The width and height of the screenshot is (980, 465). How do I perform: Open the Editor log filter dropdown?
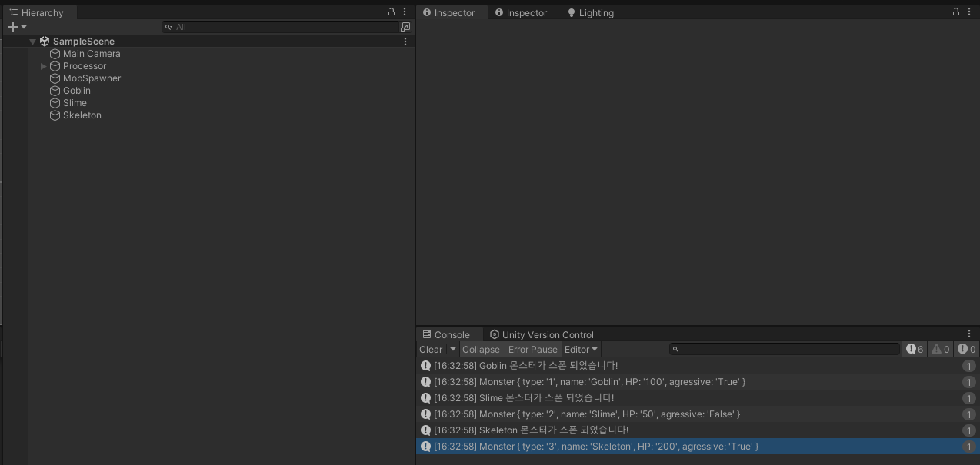pos(581,349)
